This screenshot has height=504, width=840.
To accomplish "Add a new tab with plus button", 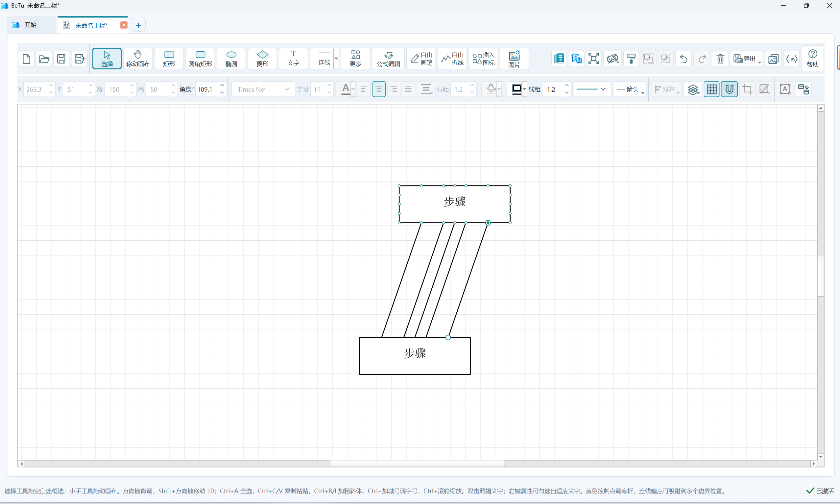I will (x=138, y=25).
